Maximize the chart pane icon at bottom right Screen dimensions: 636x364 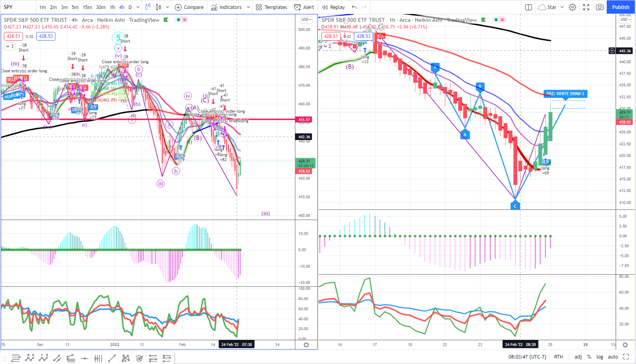[626, 357]
